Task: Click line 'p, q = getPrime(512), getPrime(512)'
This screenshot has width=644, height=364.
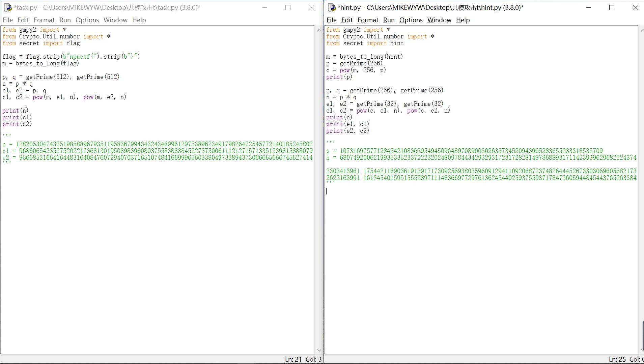Action: 61,77
